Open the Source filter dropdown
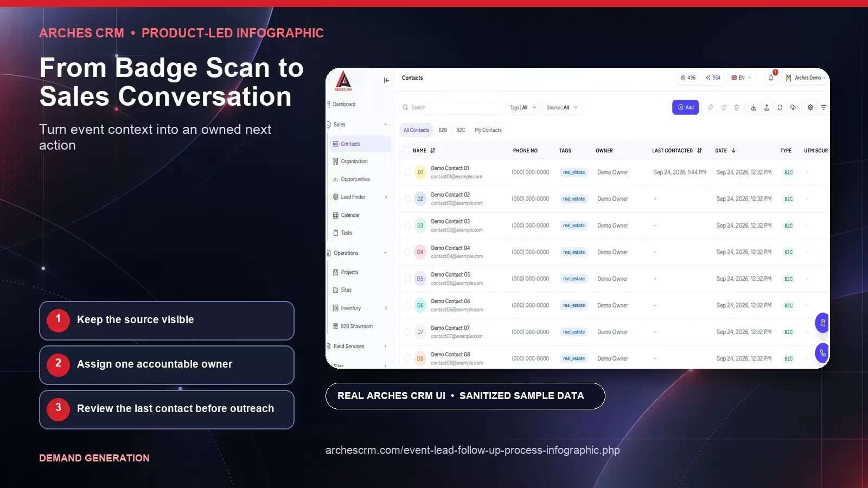868x488 pixels. (x=562, y=107)
